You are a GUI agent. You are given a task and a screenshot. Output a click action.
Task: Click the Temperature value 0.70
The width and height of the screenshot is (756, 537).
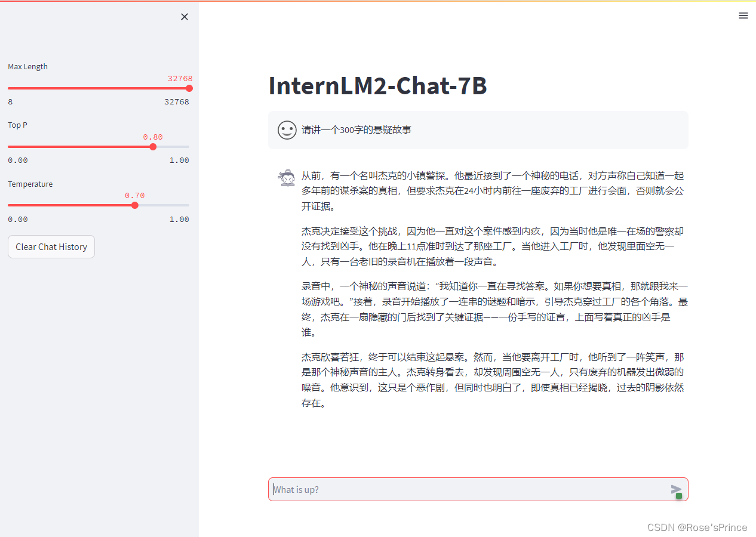[135, 195]
